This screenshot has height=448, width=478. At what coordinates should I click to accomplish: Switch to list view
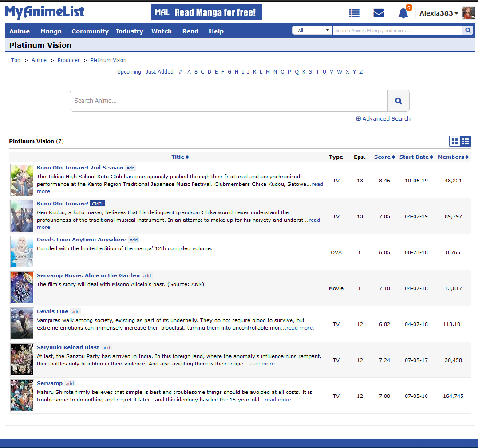click(x=466, y=141)
